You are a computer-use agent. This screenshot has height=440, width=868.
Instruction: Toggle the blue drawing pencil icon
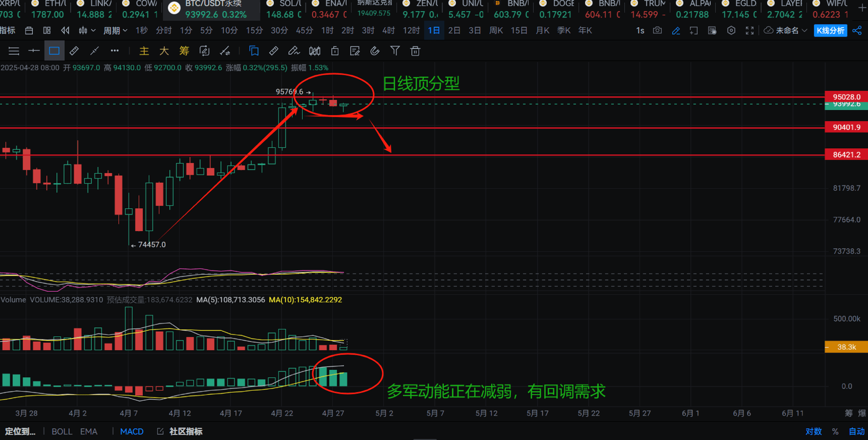676,31
